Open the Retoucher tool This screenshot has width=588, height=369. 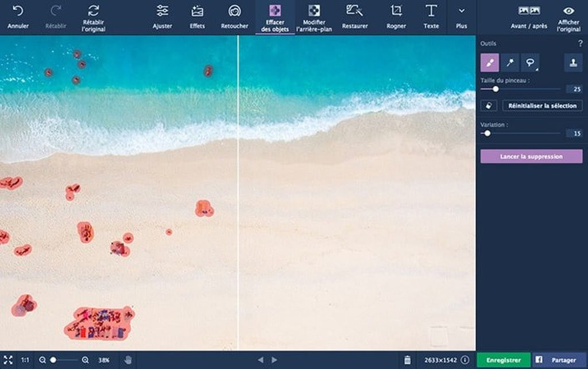pos(234,17)
